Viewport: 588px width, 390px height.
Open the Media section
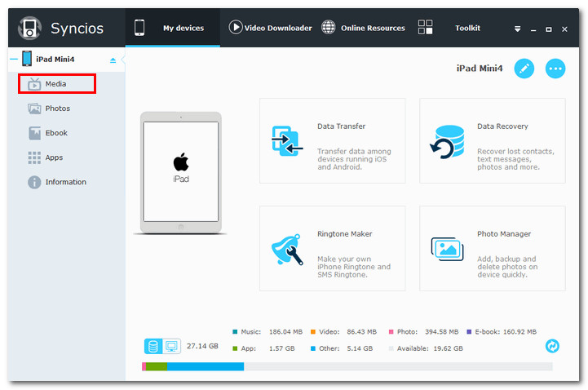57,83
